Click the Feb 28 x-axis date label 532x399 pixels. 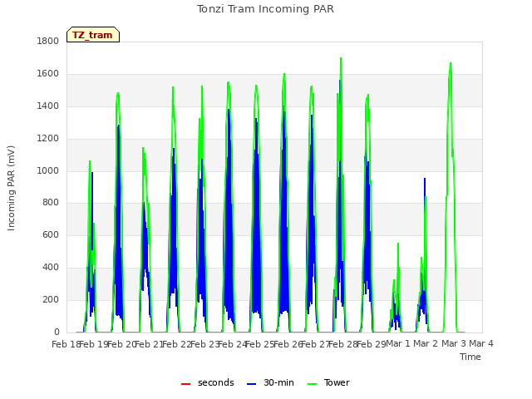point(343,344)
